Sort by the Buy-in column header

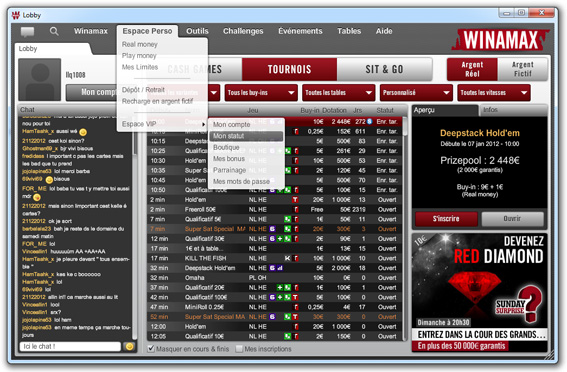click(310, 110)
